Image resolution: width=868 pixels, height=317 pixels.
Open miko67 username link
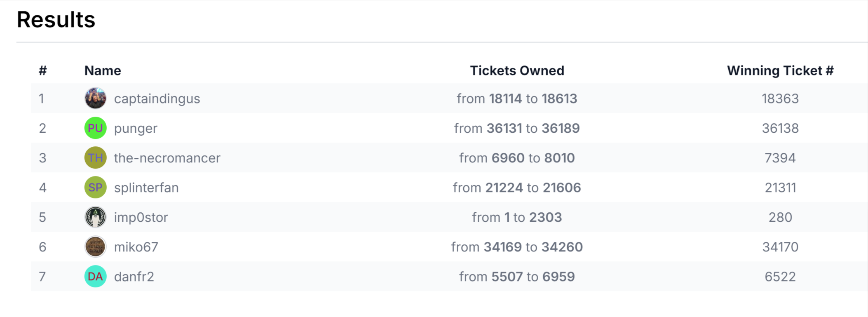coord(136,247)
